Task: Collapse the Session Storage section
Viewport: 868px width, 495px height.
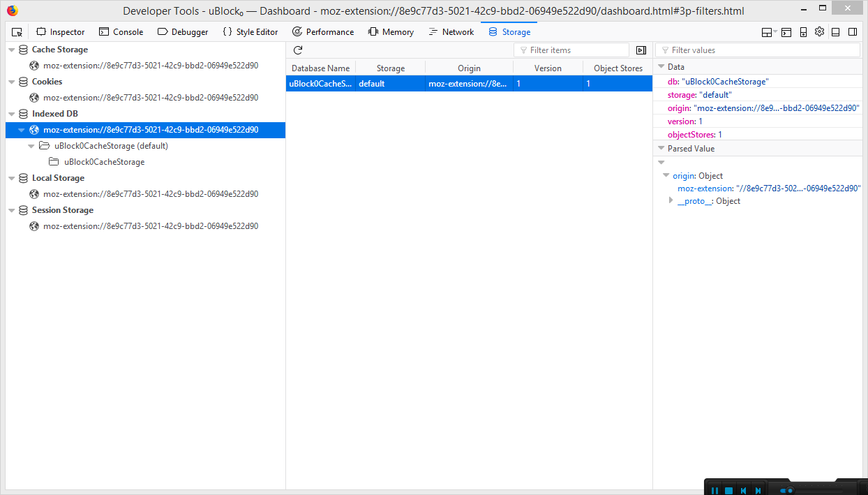Action: 12,211
